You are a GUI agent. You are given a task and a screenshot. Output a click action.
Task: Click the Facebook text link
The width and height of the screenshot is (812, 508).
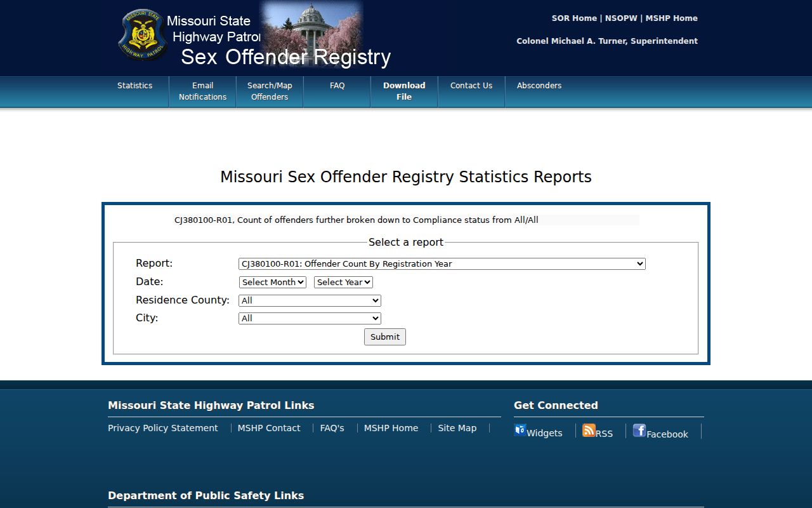pyautogui.click(x=667, y=434)
